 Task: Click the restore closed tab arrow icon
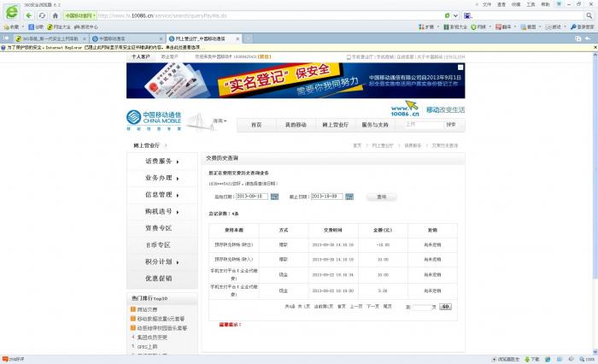(588, 38)
